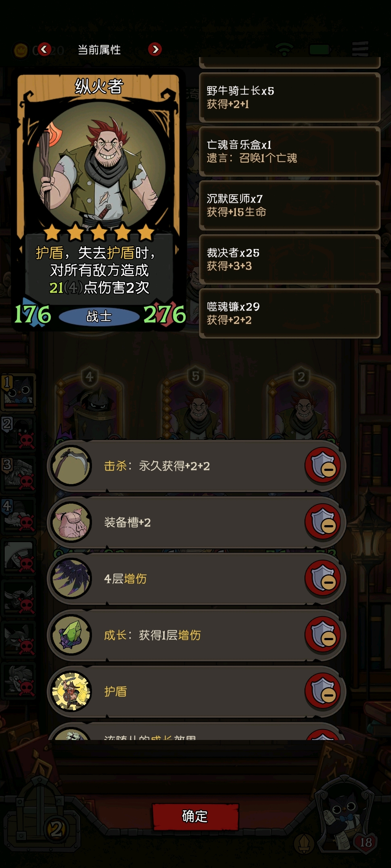Toggle shield-minus button for 装备槽+2

click(x=323, y=522)
